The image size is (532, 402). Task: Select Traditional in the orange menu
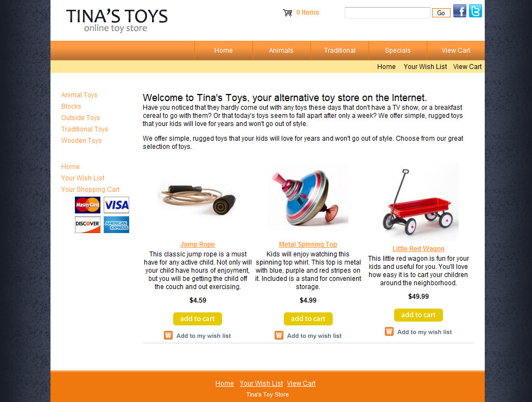340,51
